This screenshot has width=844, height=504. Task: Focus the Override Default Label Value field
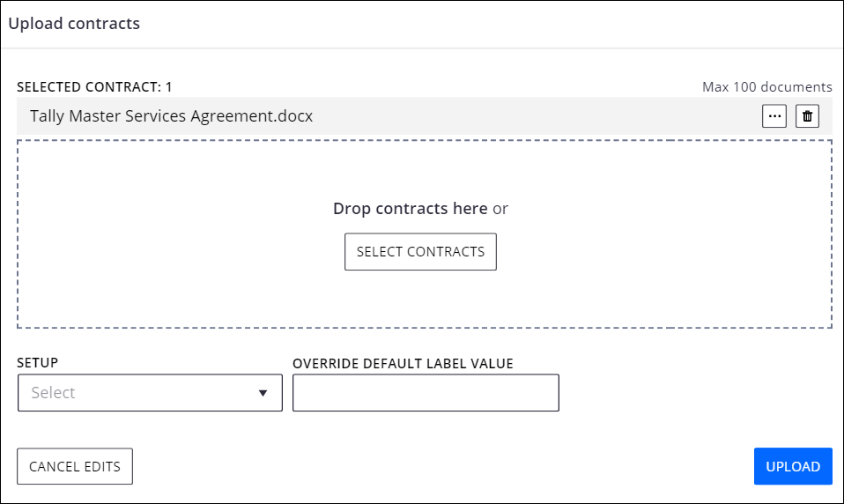pyautogui.click(x=426, y=393)
